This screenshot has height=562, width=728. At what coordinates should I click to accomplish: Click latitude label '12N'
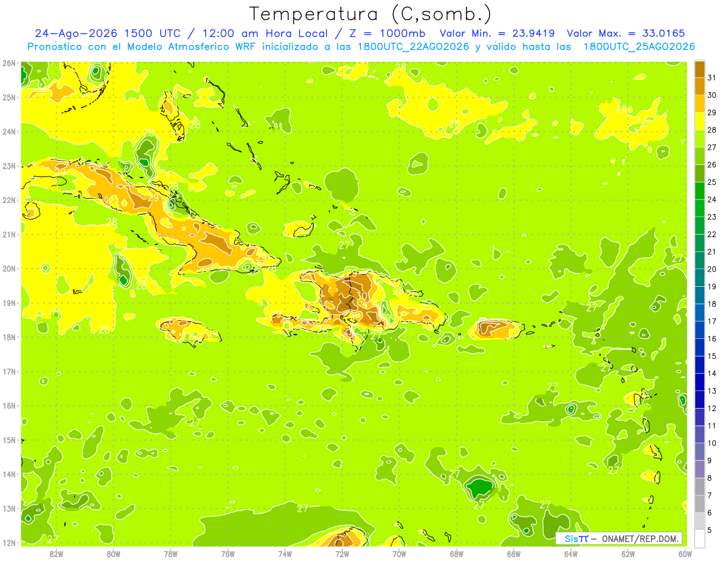pyautogui.click(x=8, y=543)
